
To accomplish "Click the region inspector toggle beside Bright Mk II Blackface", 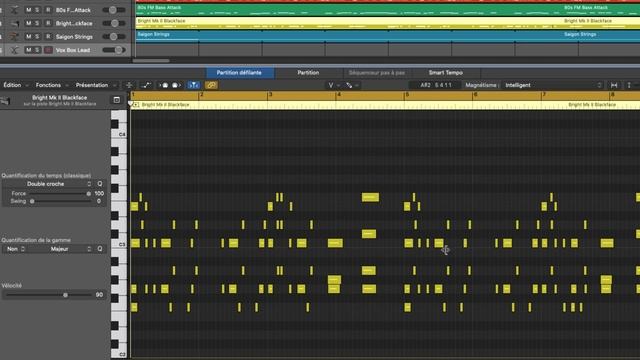I will click(117, 100).
